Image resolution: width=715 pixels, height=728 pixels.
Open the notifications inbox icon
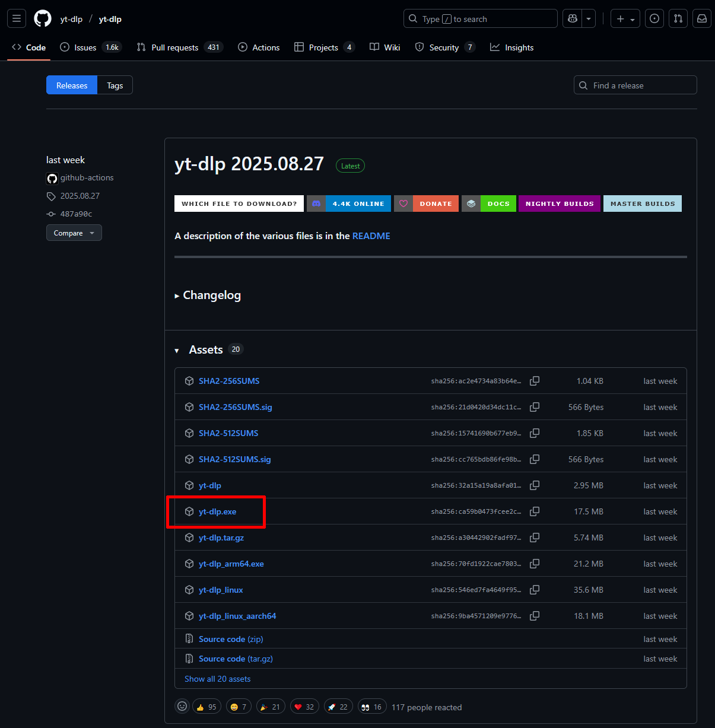pos(702,18)
